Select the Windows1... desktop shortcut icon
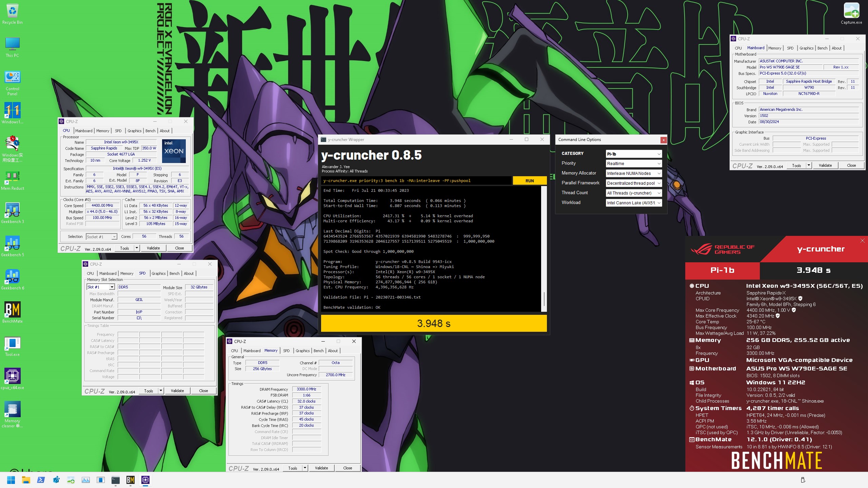The width and height of the screenshot is (868, 488). tap(13, 113)
